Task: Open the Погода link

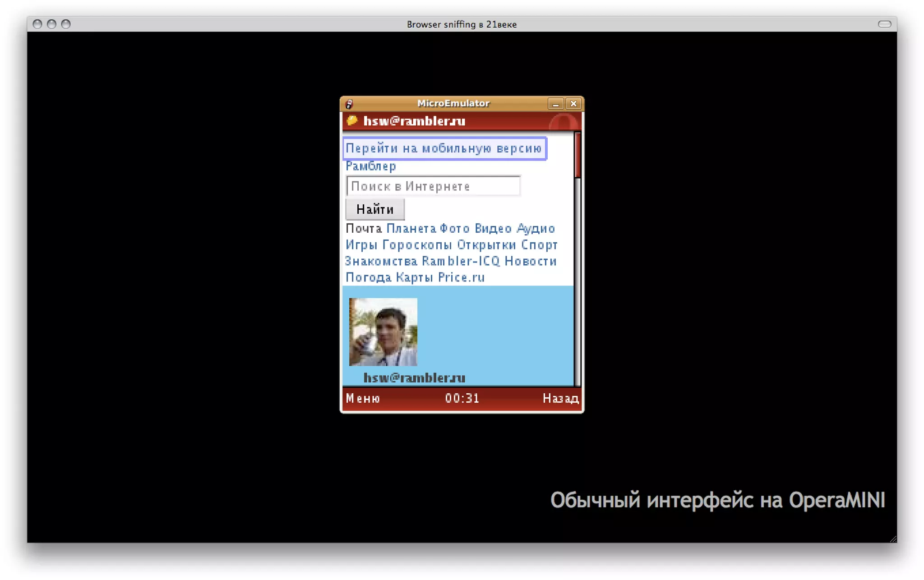Action: pyautogui.click(x=369, y=277)
